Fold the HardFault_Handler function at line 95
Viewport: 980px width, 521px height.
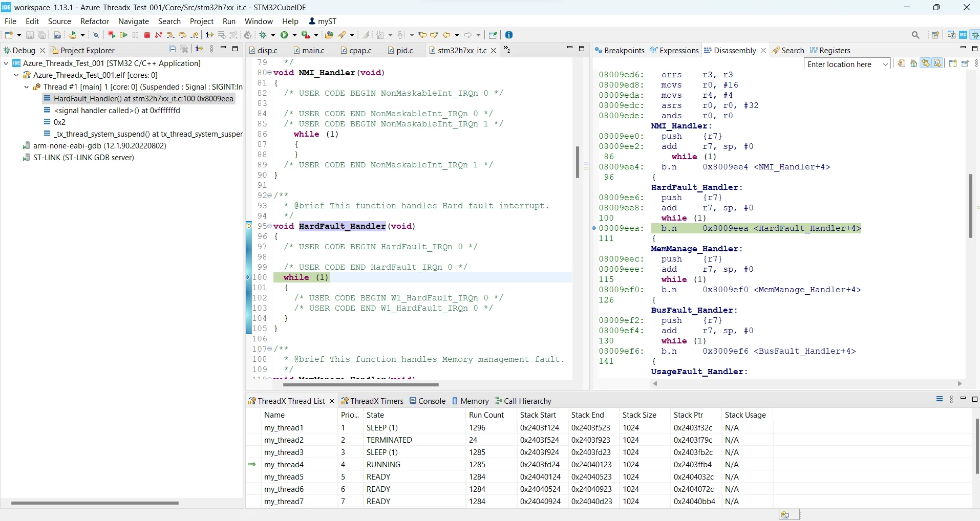click(x=269, y=226)
